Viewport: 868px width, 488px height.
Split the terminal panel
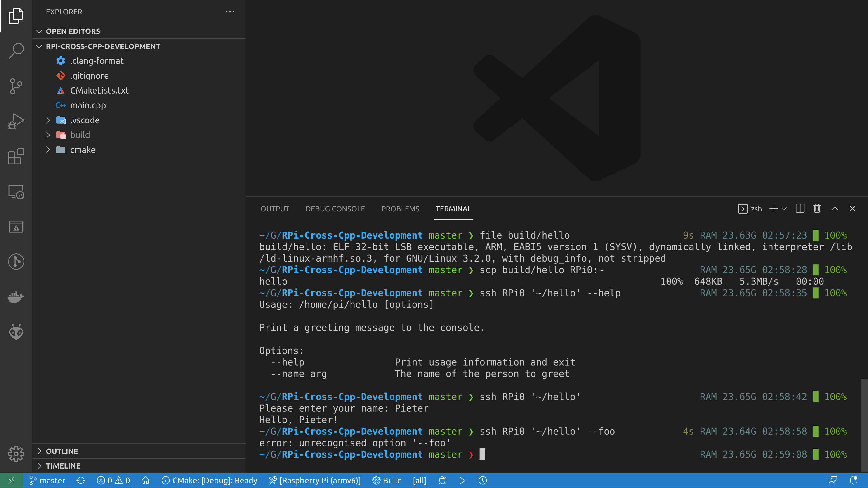[x=800, y=209]
